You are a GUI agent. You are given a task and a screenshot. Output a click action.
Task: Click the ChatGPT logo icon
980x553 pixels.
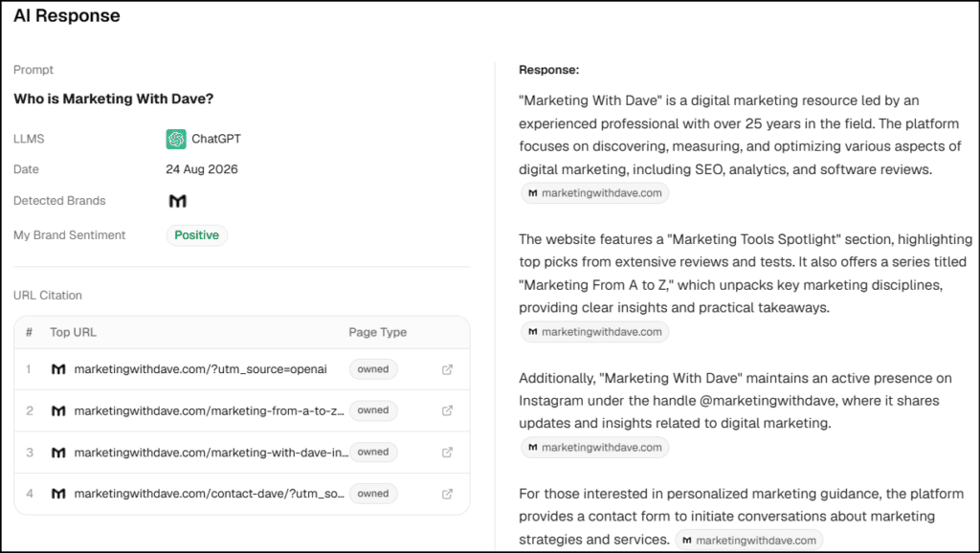coord(176,139)
